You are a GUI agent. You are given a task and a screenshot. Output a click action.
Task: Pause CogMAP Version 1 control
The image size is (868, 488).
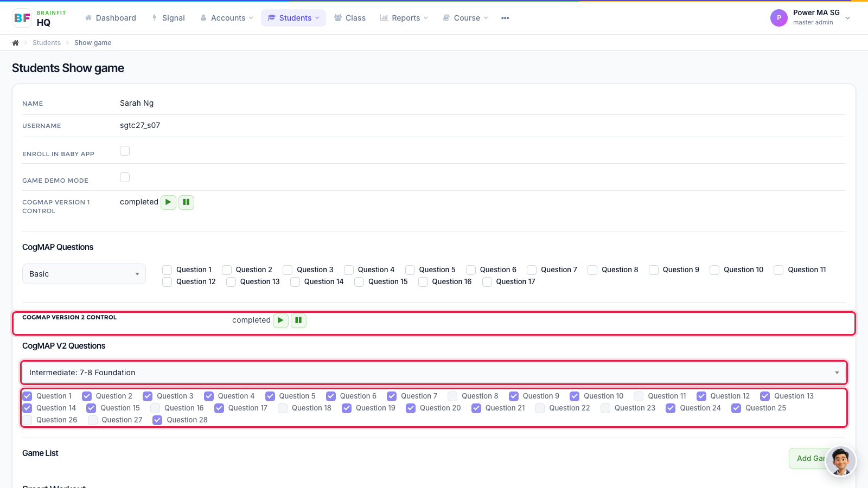(186, 202)
